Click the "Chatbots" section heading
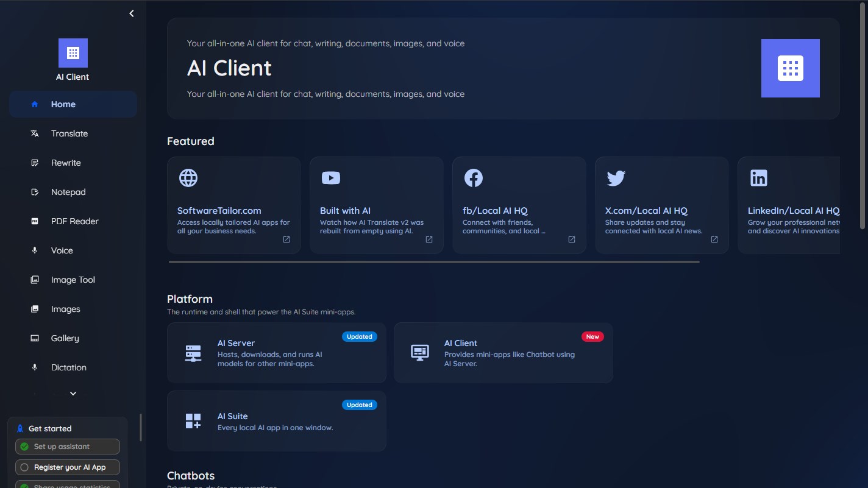 point(191,476)
